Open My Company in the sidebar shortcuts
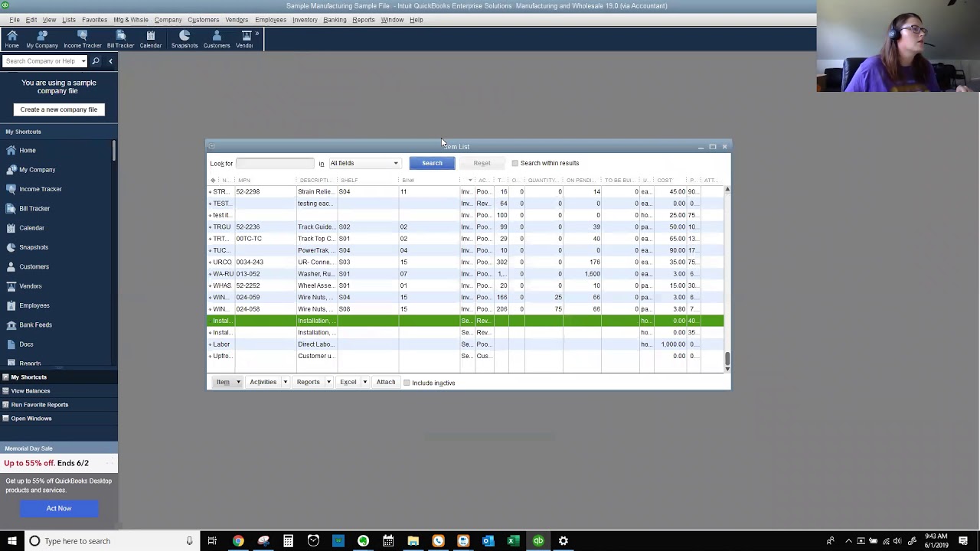The width and height of the screenshot is (980, 551). coord(37,170)
